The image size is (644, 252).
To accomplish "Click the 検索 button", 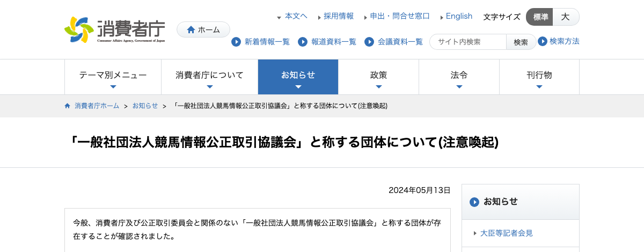I will point(521,42).
